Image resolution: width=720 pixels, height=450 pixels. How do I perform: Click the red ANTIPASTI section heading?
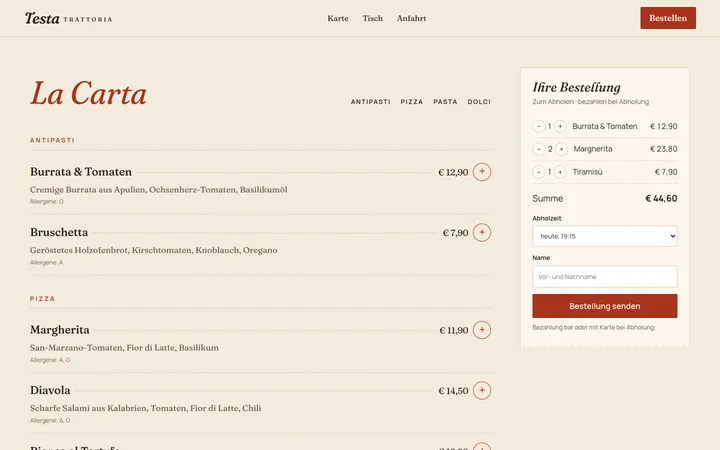(x=52, y=140)
